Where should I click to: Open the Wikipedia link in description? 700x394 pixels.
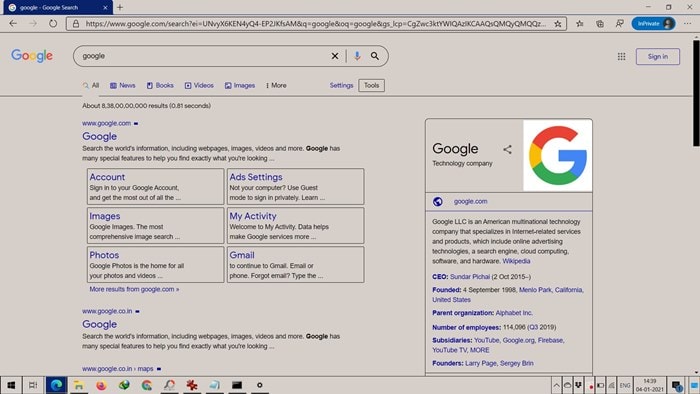(516, 261)
